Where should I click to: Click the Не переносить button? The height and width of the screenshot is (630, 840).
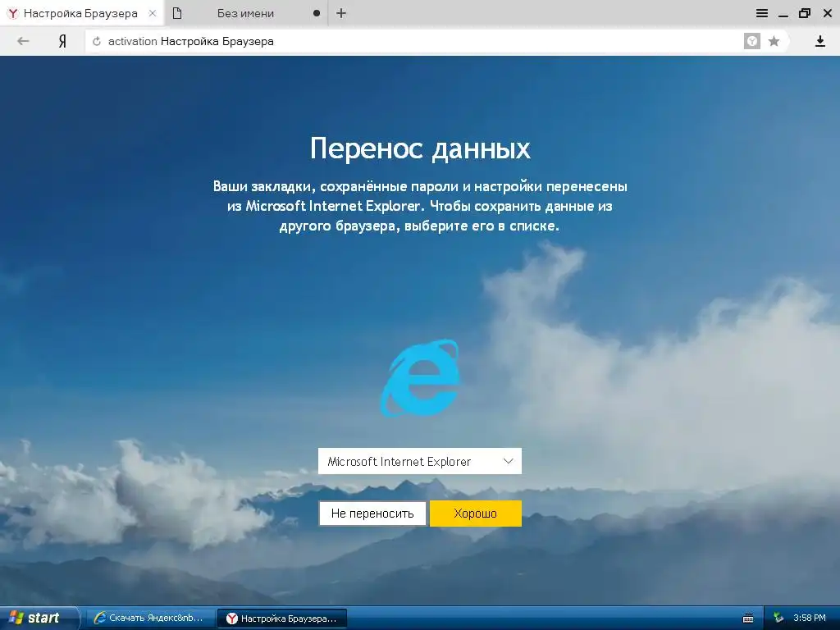[372, 514]
